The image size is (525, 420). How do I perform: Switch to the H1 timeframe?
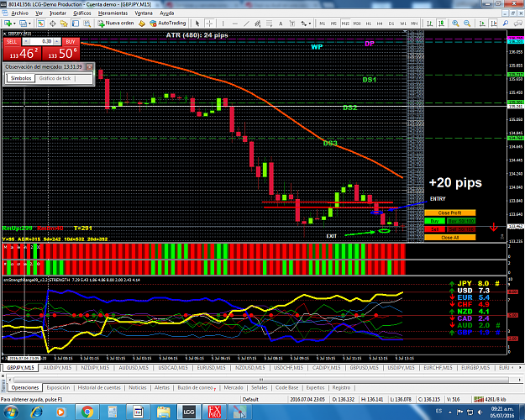coord(368,24)
